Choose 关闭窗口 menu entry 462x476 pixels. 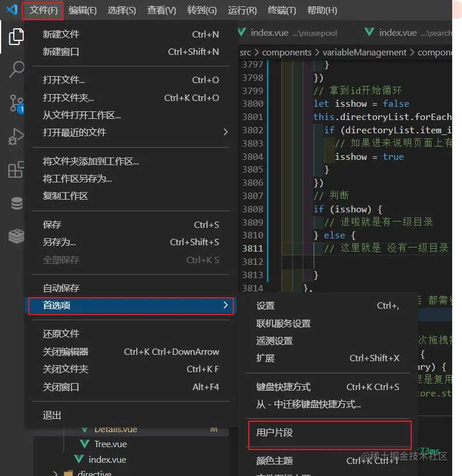(131, 387)
